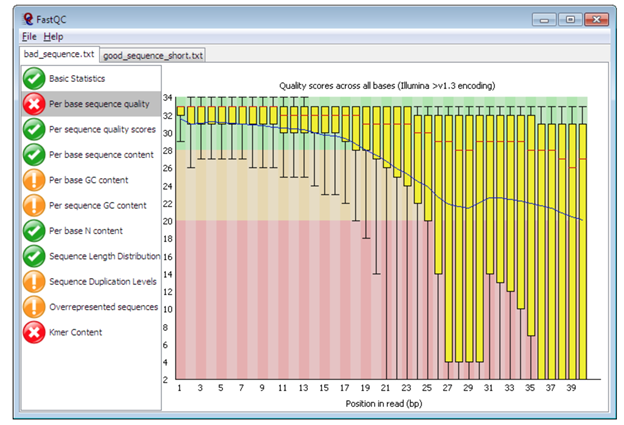Click the green check icon beside Per sequence quality scores
Viewport: 624px width, 425px height.
[x=34, y=129]
